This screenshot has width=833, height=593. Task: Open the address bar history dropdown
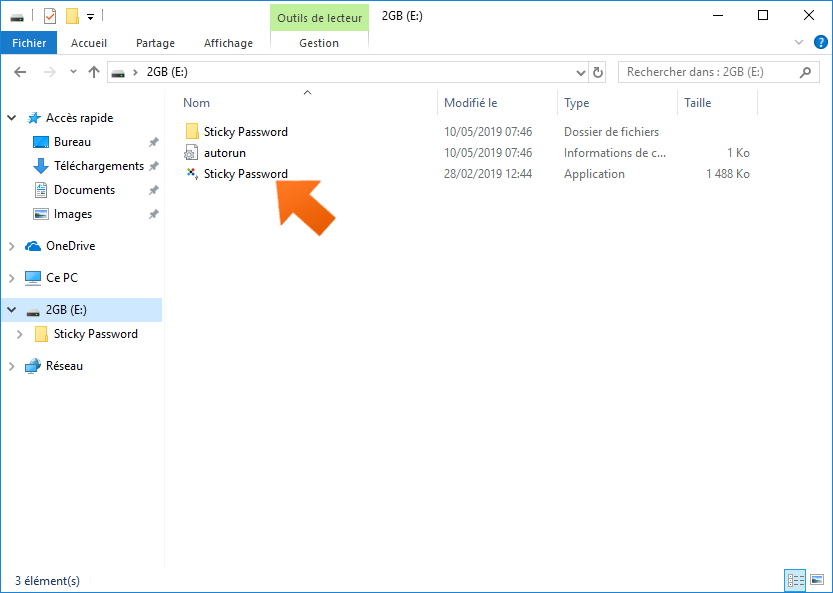(581, 72)
